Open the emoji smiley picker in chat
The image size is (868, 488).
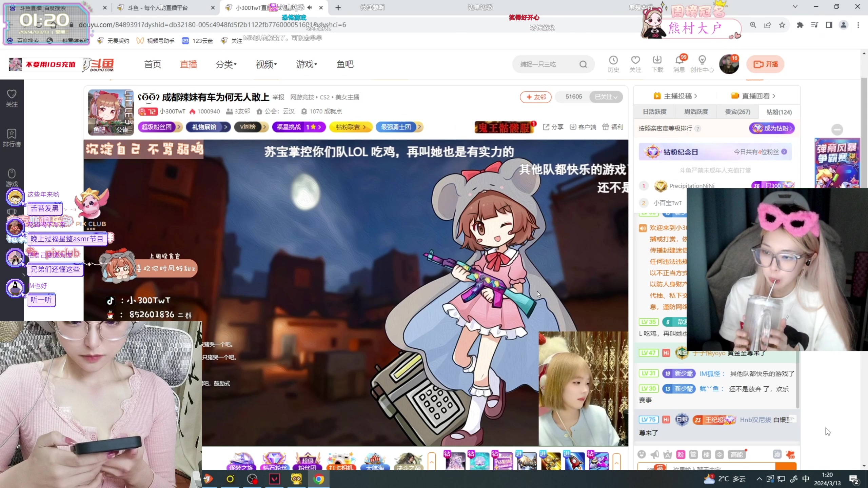[642, 454]
